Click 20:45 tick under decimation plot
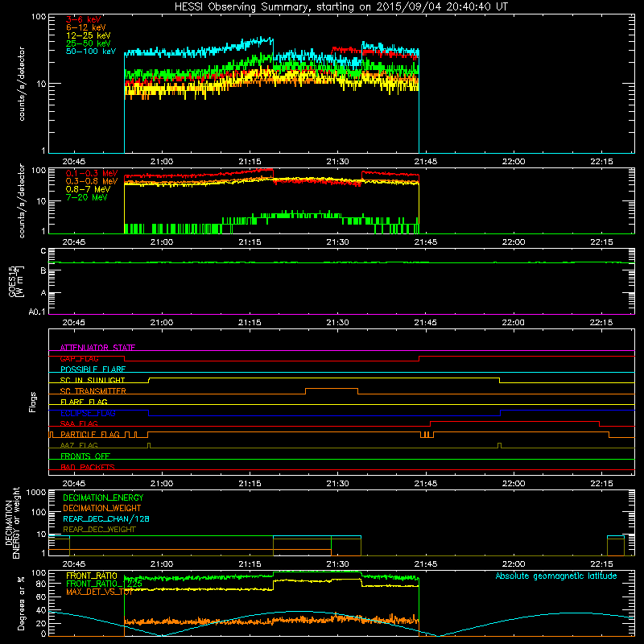Viewport: 644px width, 644px height. tap(74, 564)
